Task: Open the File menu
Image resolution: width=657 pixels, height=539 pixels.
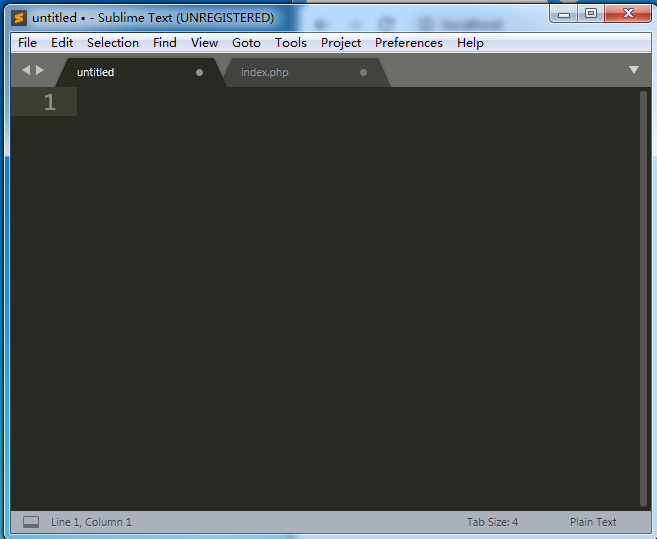Action: (27, 43)
